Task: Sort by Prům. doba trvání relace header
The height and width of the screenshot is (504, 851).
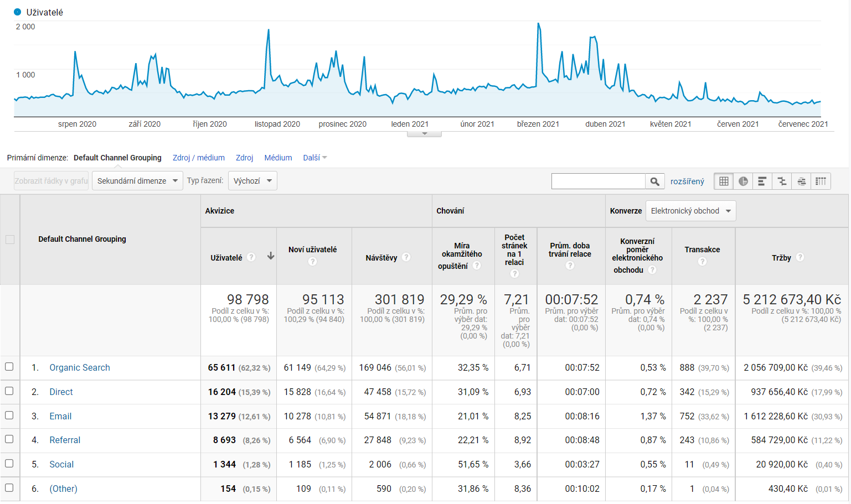Action: pos(570,250)
